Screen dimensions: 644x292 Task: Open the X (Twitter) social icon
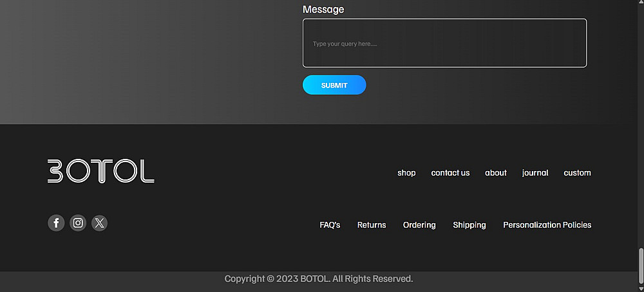(99, 223)
